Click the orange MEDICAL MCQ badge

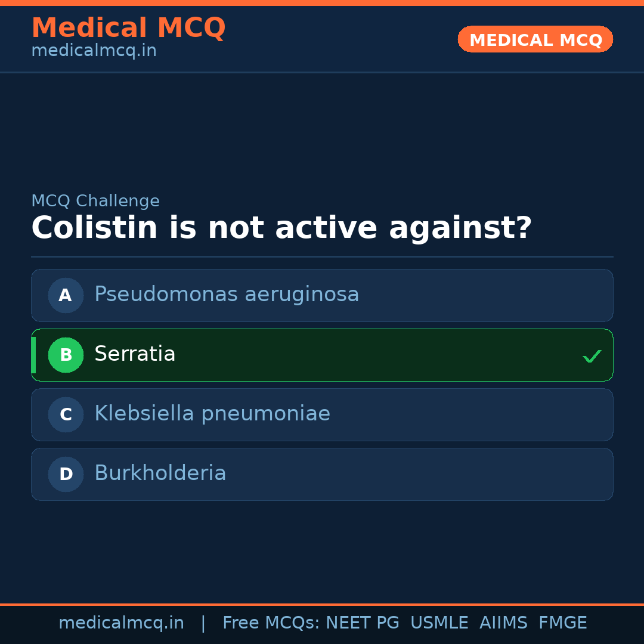tap(535, 39)
